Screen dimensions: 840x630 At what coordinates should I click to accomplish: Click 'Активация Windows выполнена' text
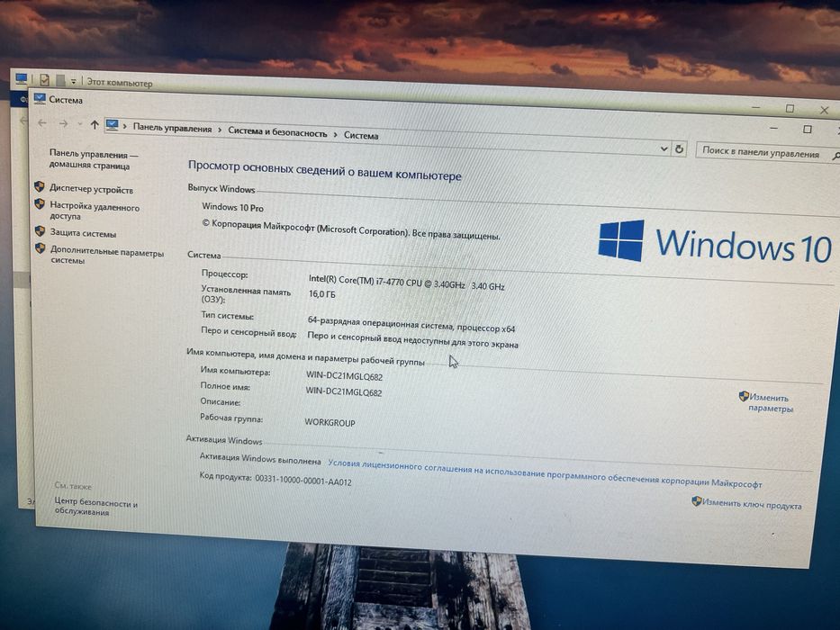[x=260, y=459]
